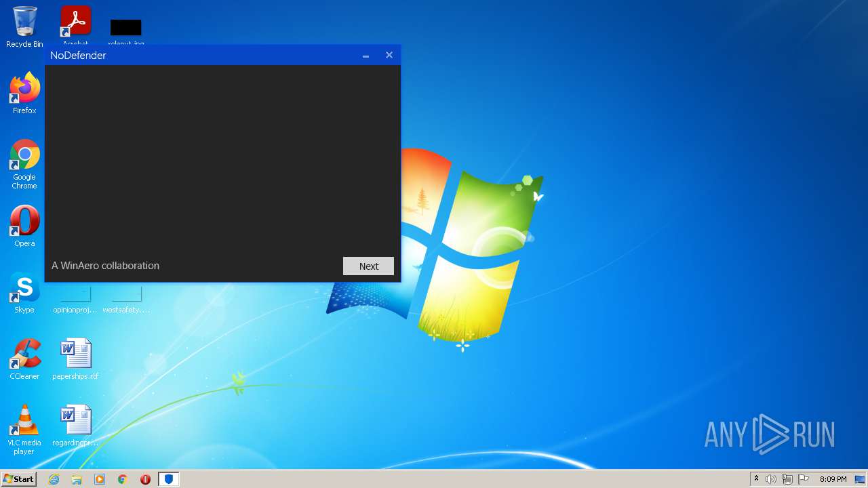Screen dimensions: 868x488
Task: Show hidden system tray icons
Action: (x=756, y=479)
